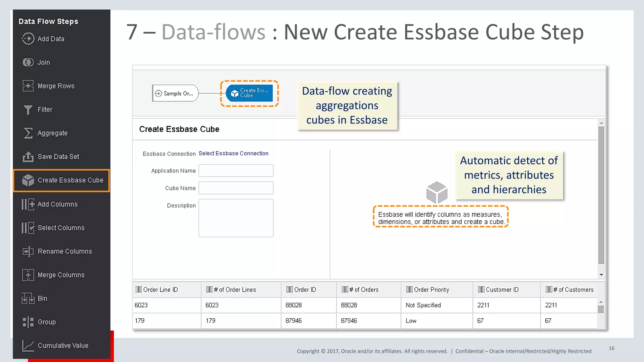Screen dimensions: 644x362
Task: Select the Cumulative Value chart icon
Action: point(28,346)
